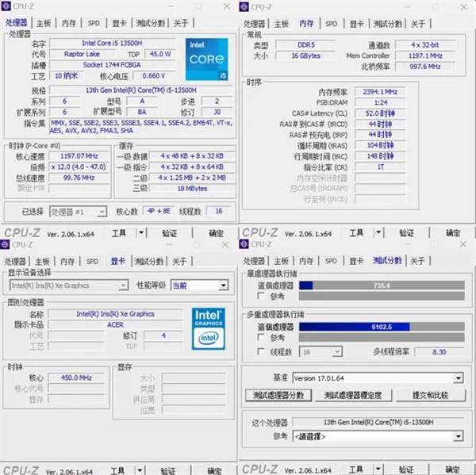Close the CPU-Z window showing Iris Xe Graphics
476x475 pixels.
[x=225, y=244]
